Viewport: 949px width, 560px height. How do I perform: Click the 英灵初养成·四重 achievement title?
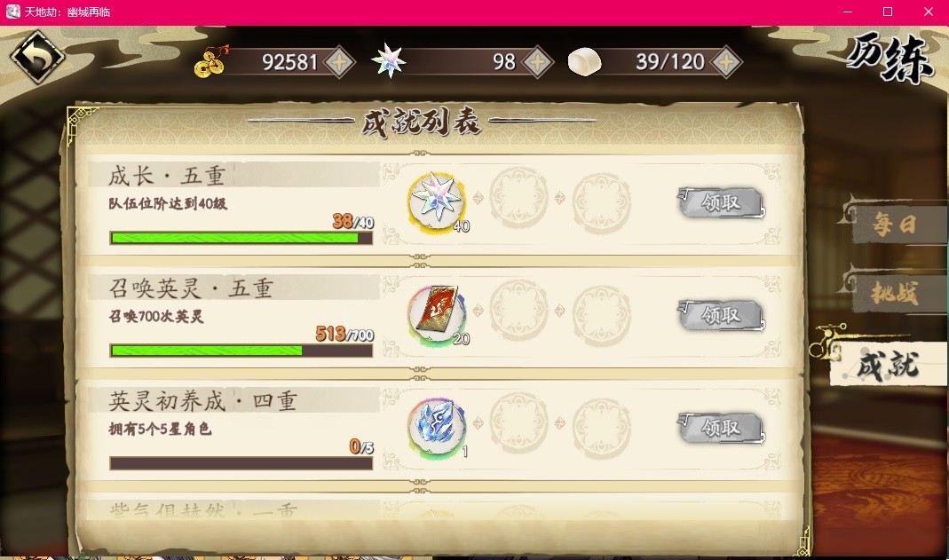(202, 401)
